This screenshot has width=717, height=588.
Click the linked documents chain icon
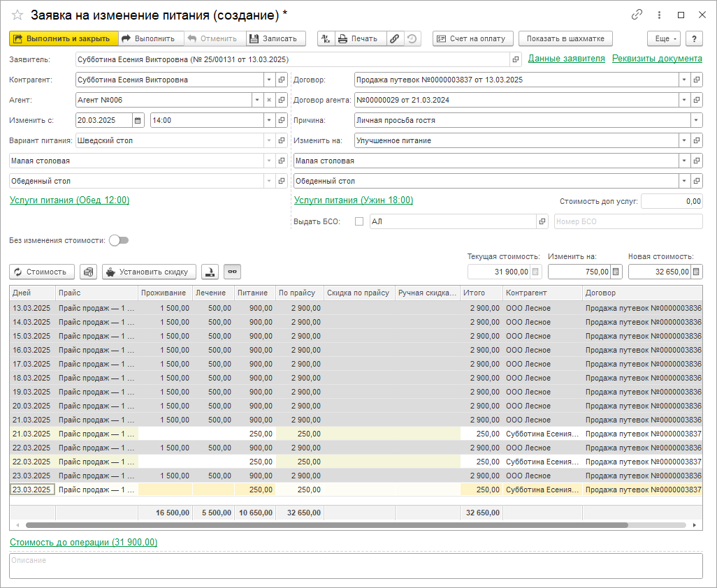point(395,39)
